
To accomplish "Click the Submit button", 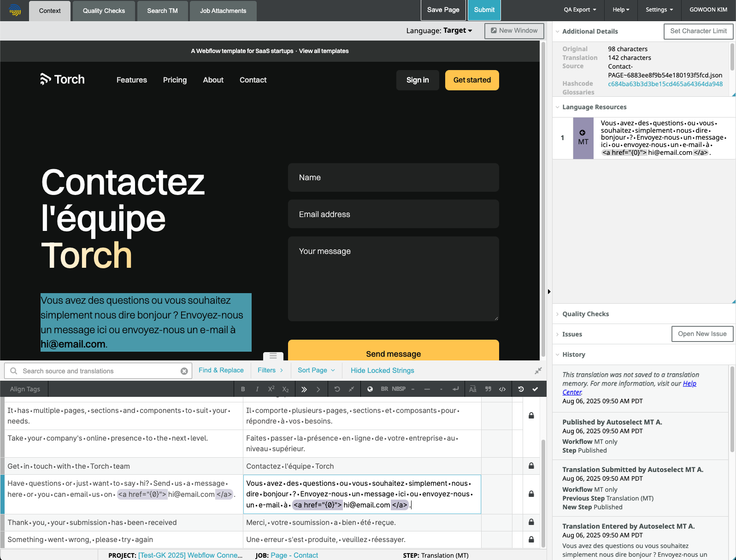I will pos(484,10).
